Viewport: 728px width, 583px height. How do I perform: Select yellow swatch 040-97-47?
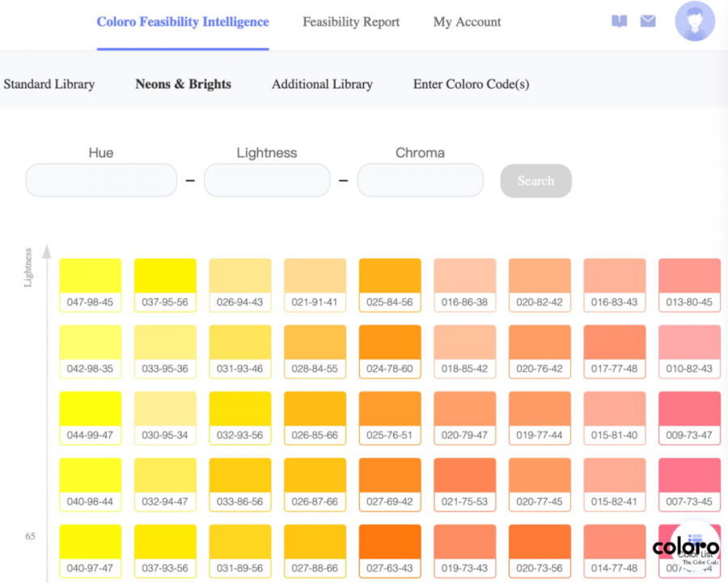tap(90, 551)
